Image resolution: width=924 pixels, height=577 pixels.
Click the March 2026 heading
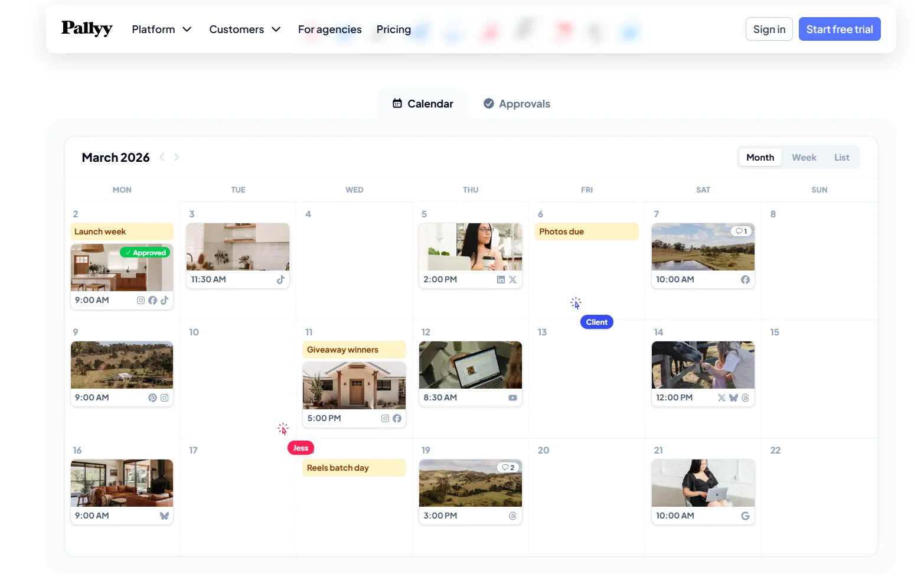tap(116, 157)
